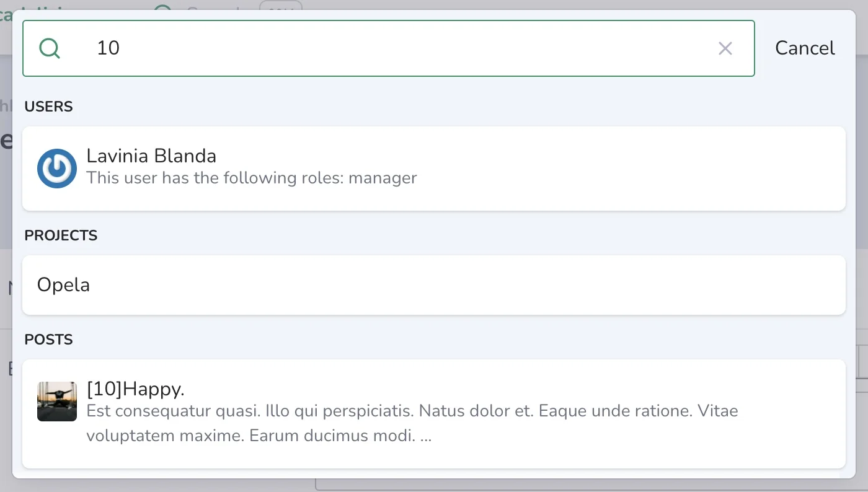
Task: Click the POSTS section heading
Action: pyautogui.click(x=49, y=340)
